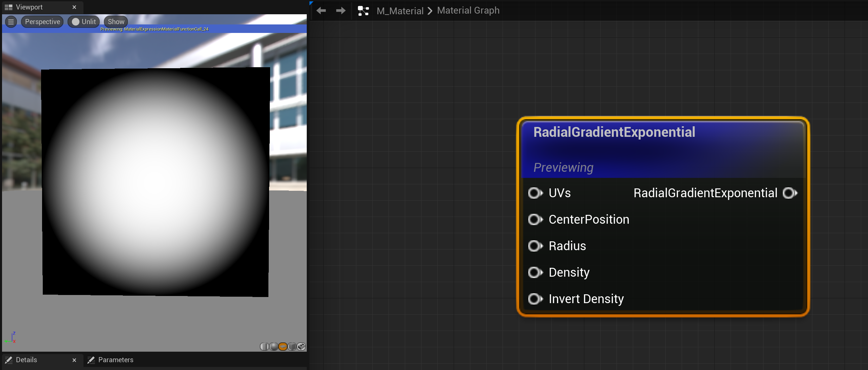Image resolution: width=868 pixels, height=370 pixels.
Task: Open the Perspective view type dropdown
Action: [x=42, y=22]
